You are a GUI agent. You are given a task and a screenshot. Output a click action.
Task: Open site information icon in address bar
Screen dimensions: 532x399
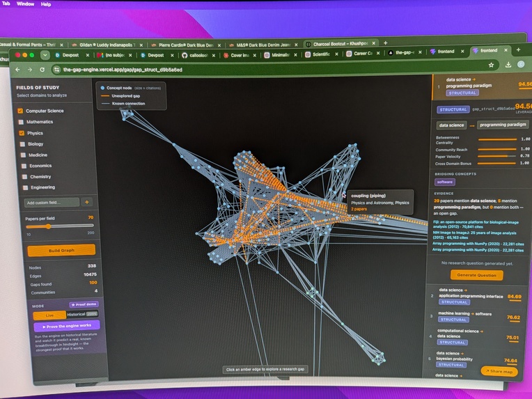click(x=56, y=70)
